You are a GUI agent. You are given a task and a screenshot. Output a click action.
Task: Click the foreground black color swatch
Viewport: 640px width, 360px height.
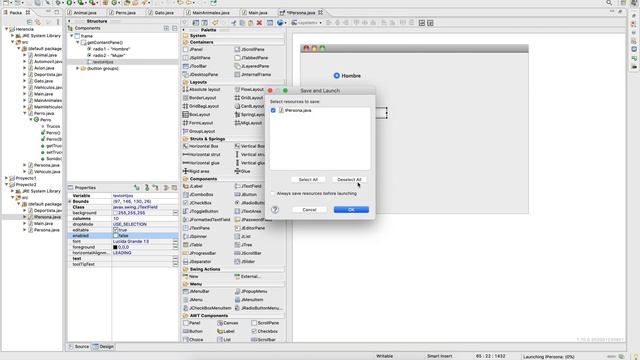[x=115, y=247]
